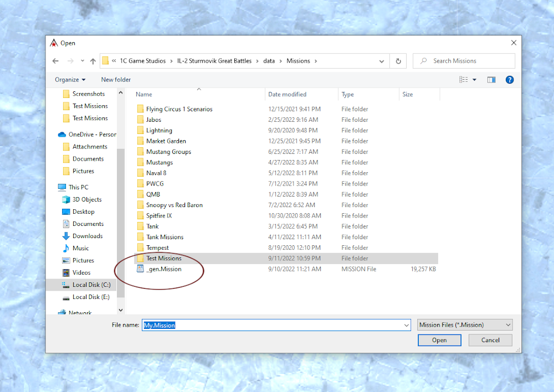
Task: Select the Tempest folder
Action: (x=157, y=247)
